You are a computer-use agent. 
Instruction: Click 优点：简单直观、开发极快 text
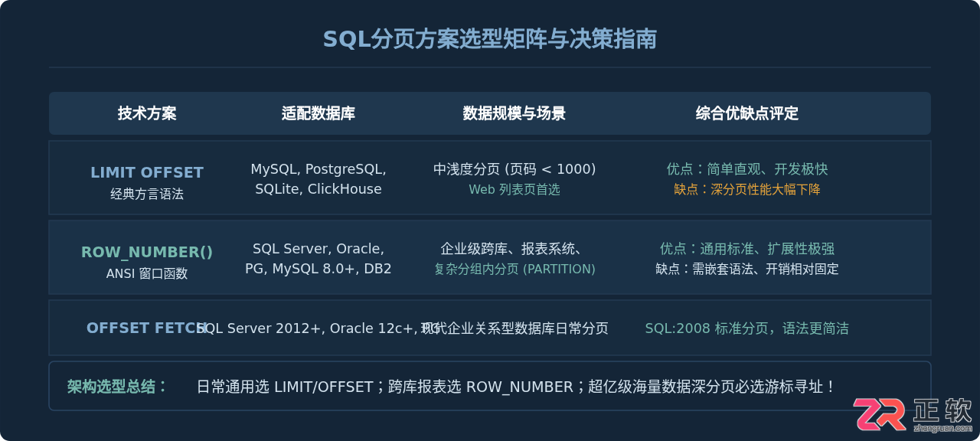click(x=747, y=169)
